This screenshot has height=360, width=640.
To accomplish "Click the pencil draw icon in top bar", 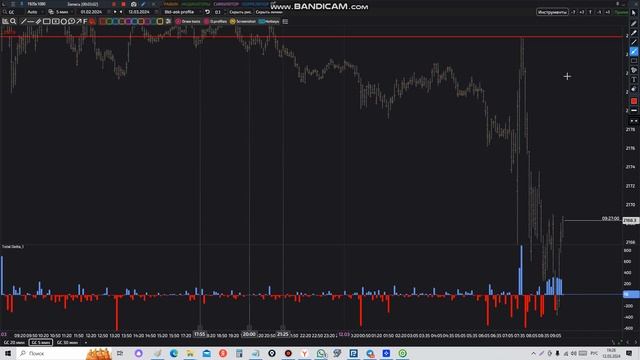I will 143,4.
